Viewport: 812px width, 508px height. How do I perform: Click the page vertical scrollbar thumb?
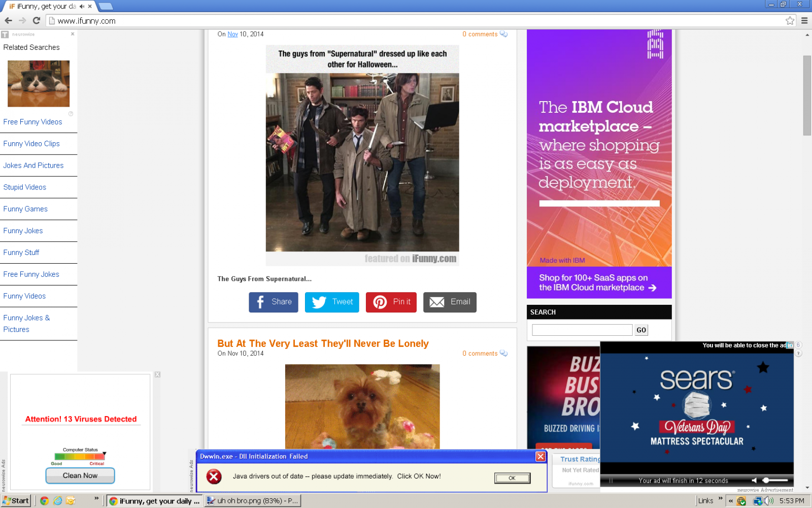point(807,96)
